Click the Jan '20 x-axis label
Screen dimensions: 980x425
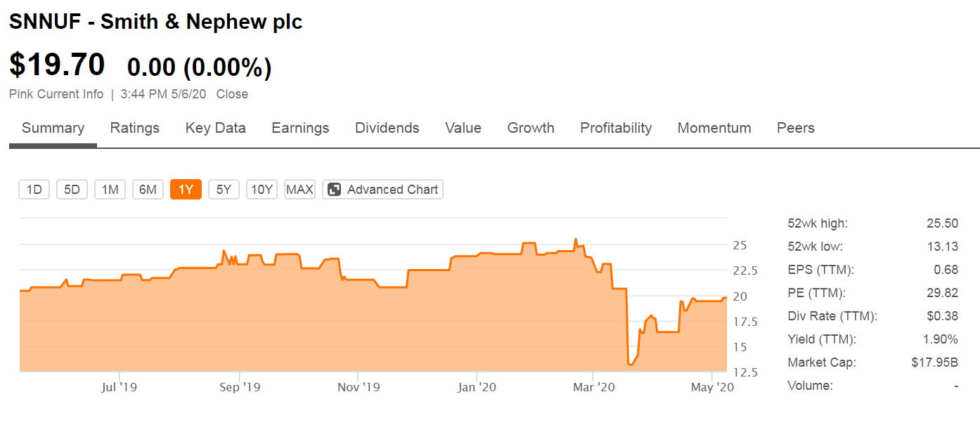477,387
